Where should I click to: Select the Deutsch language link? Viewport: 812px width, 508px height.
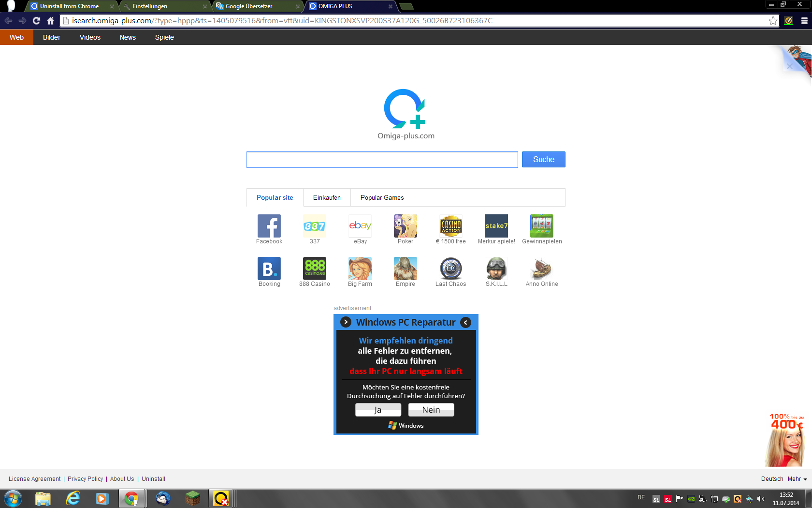772,479
